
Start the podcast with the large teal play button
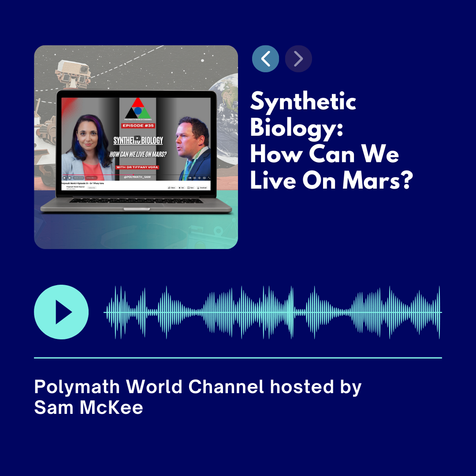click(x=61, y=312)
